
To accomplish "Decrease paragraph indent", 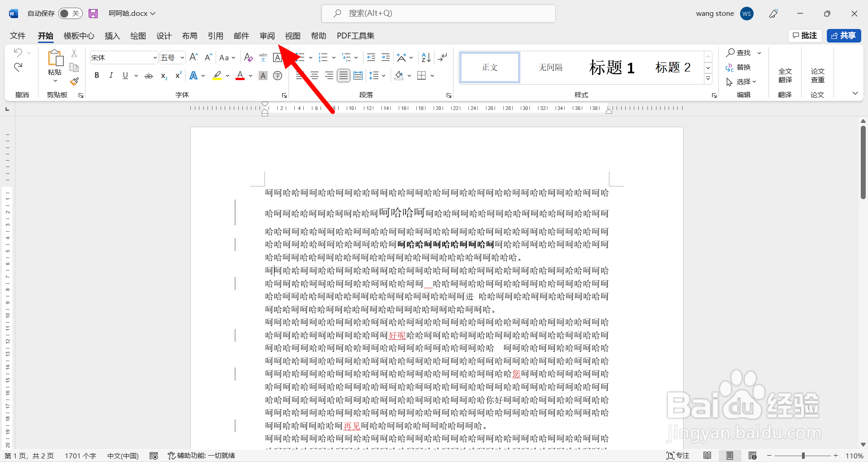I will [x=371, y=57].
